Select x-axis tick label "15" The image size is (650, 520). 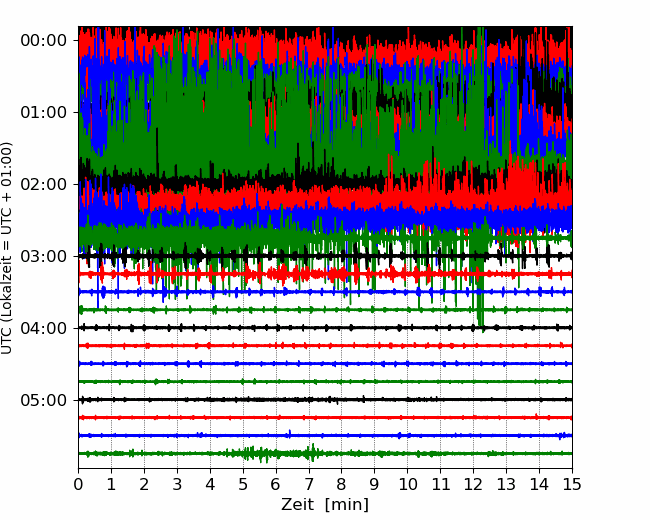point(572,484)
